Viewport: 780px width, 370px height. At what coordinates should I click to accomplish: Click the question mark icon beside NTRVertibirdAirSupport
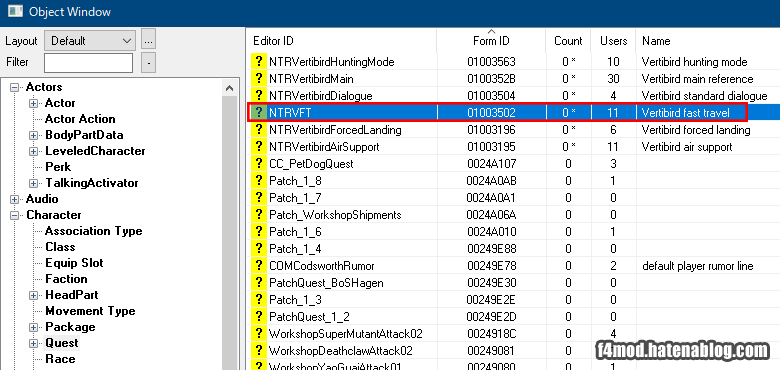259,147
